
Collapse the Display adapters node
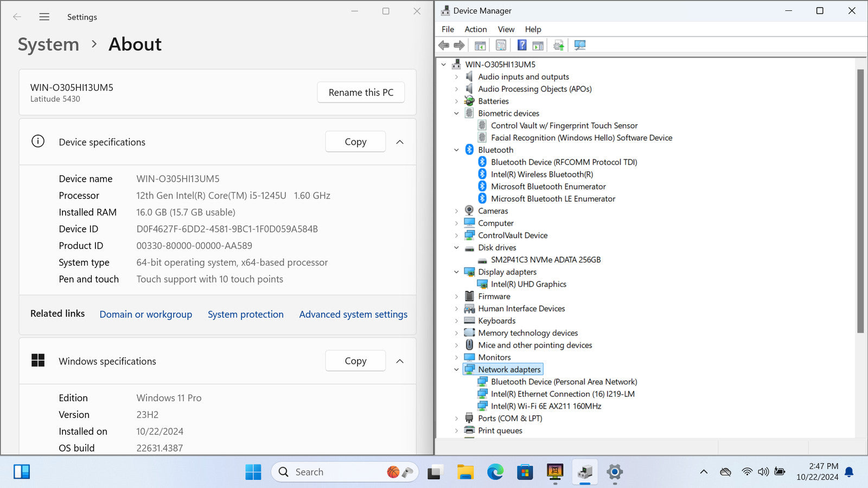click(x=456, y=272)
